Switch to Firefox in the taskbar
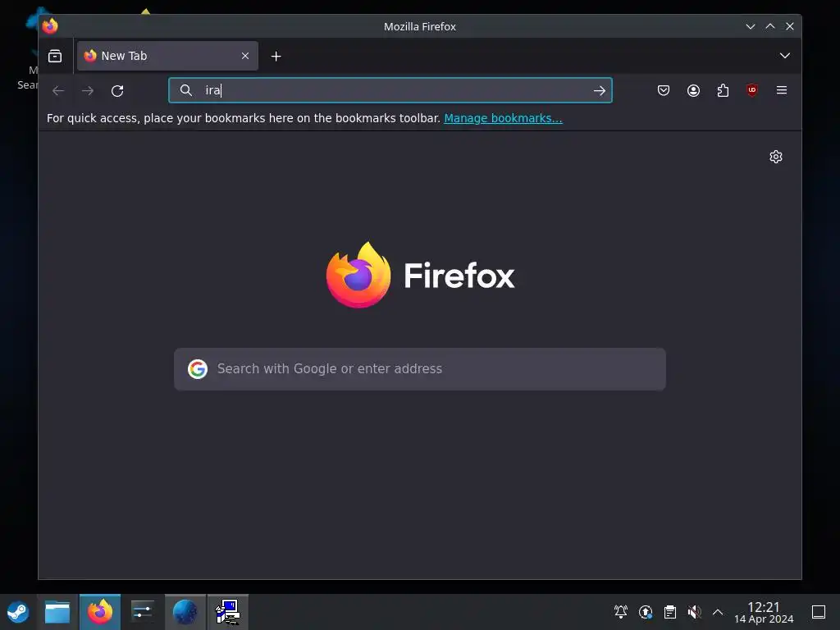840x630 pixels. click(100, 612)
